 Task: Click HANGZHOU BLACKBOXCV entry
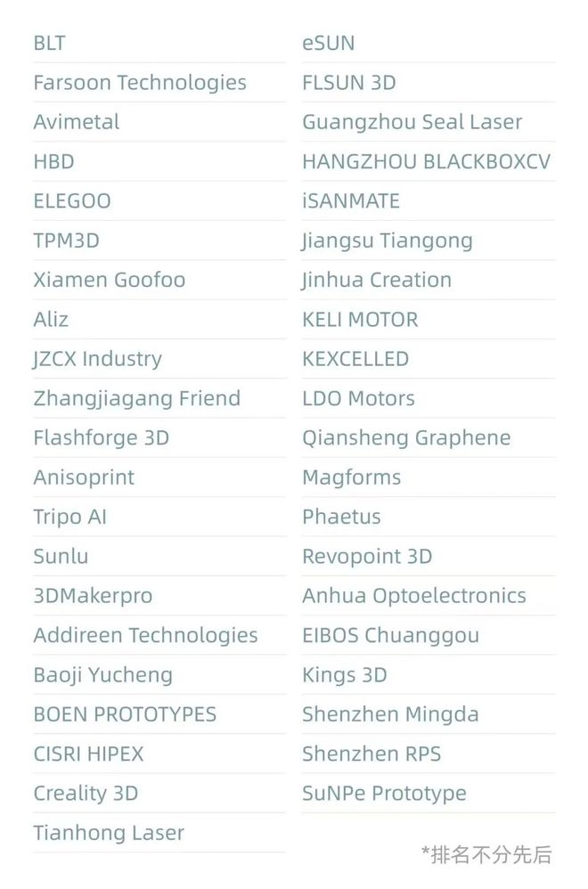[426, 161]
